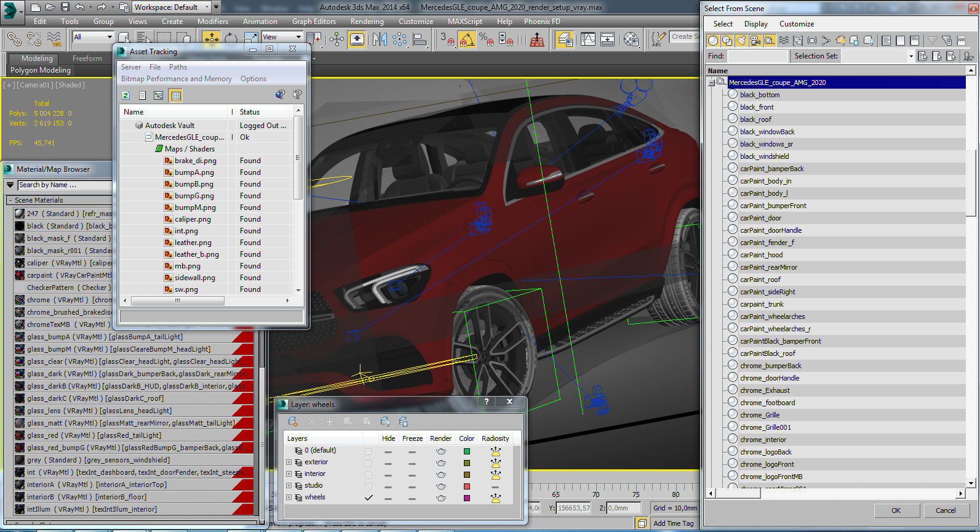Select carPaint_hood in the scene list

(761, 255)
